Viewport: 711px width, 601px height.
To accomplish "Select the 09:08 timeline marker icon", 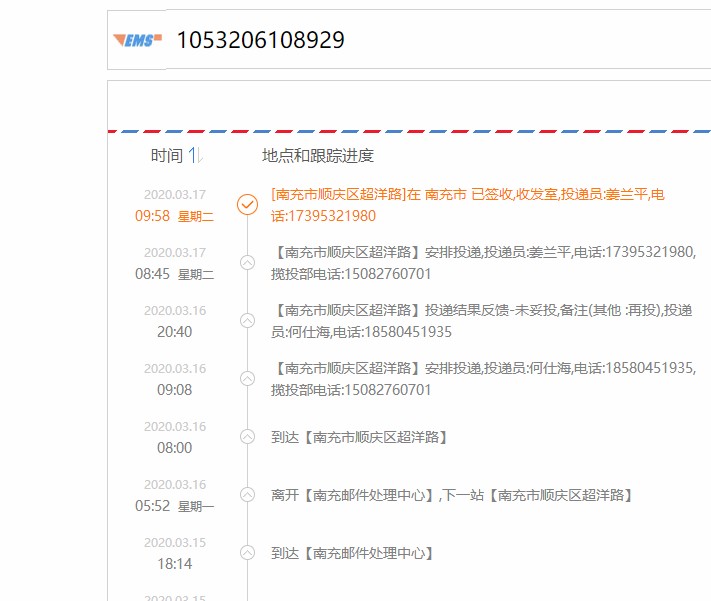I will pyautogui.click(x=247, y=378).
